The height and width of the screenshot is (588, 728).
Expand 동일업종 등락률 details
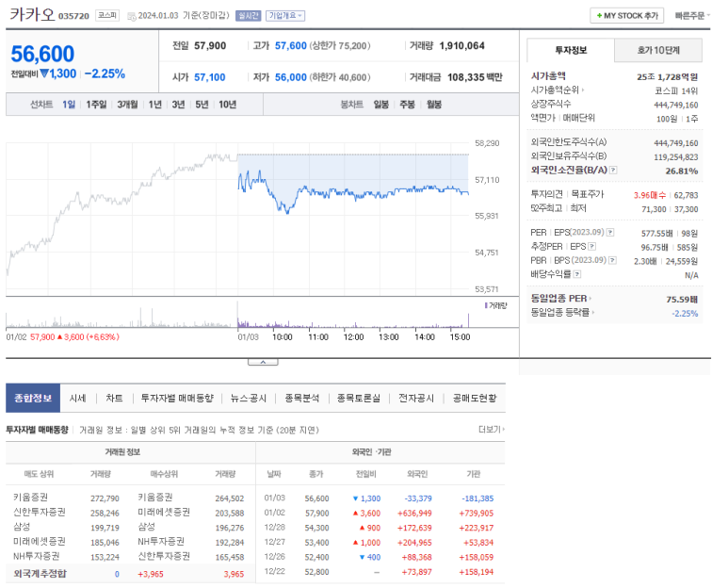(562, 313)
